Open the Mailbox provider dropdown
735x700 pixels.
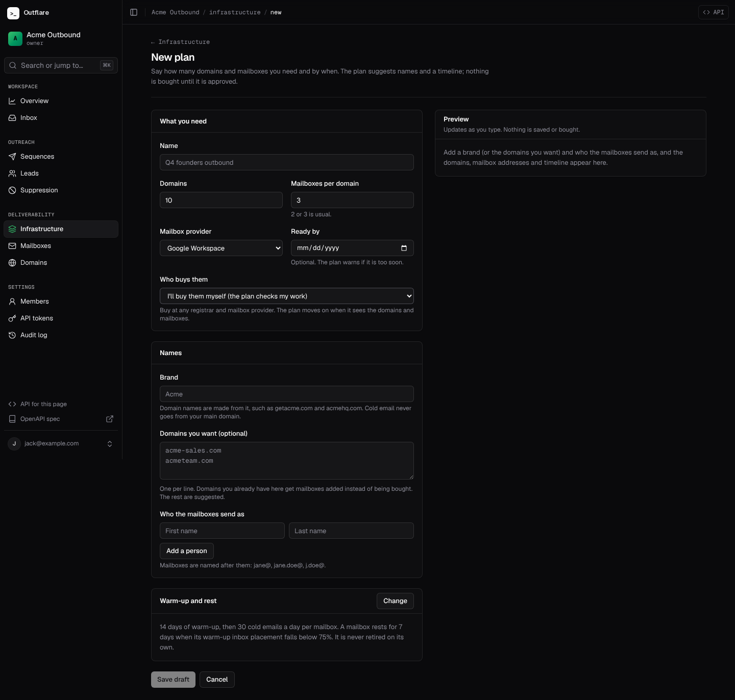click(221, 248)
